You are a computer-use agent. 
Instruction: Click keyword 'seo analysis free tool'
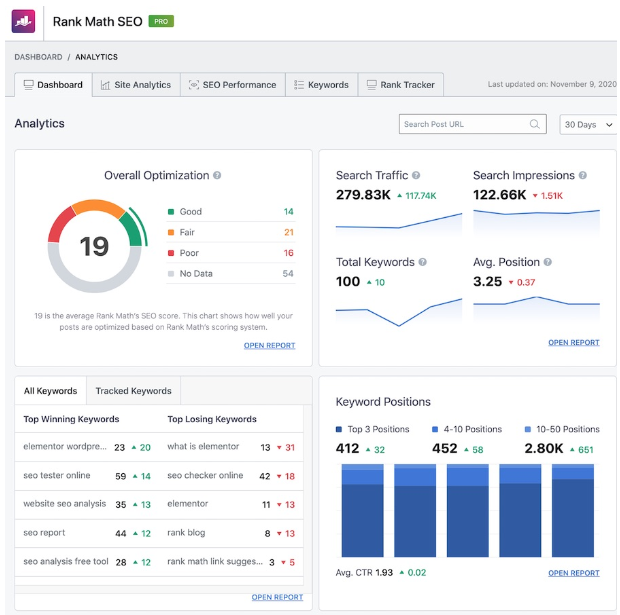[x=66, y=562]
